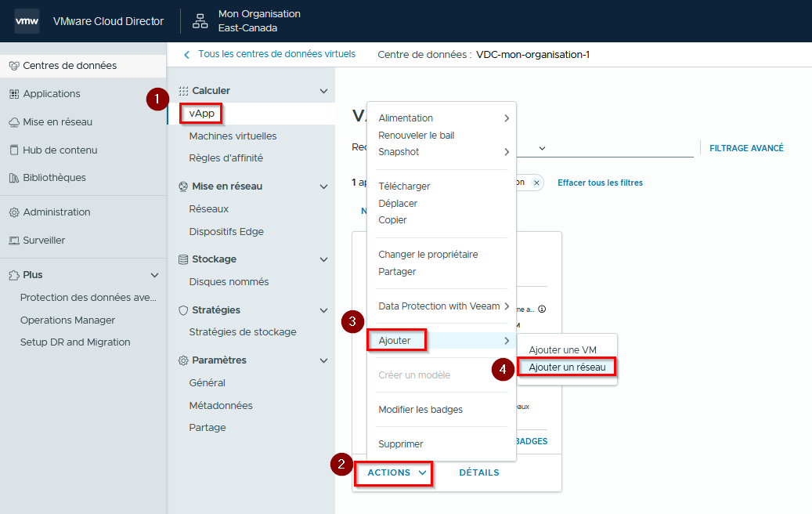The height and width of the screenshot is (514, 812).
Task: Click the Centres de données icon
Action: (14, 66)
